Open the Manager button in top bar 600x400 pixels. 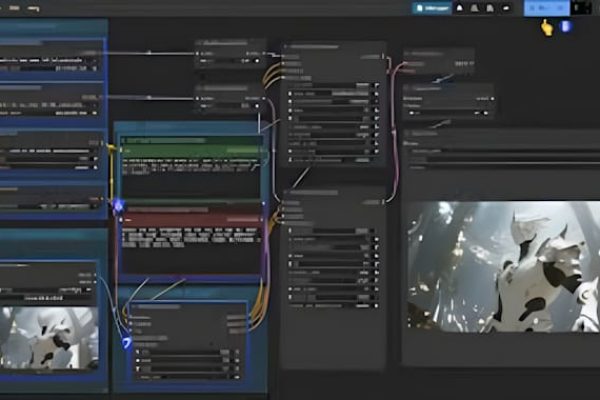pyautogui.click(x=432, y=8)
